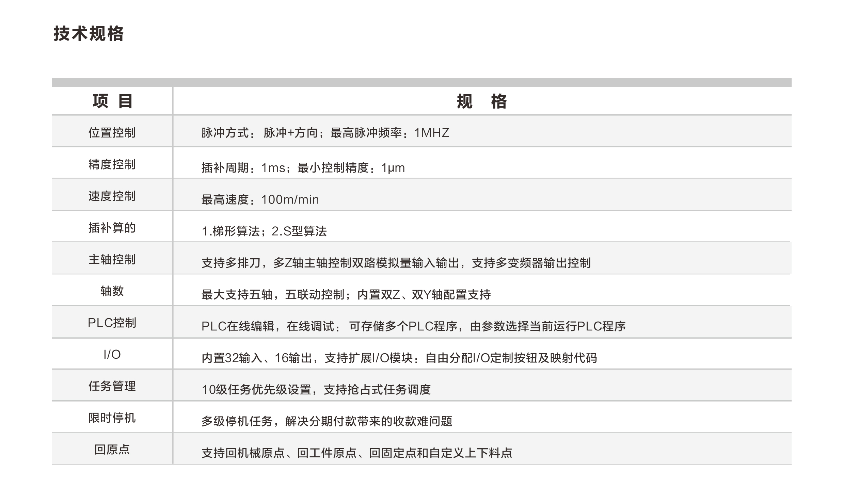This screenshot has width=844, height=504.
Task: Click the 1MHZ pulse frequency text
Action: [x=431, y=133]
